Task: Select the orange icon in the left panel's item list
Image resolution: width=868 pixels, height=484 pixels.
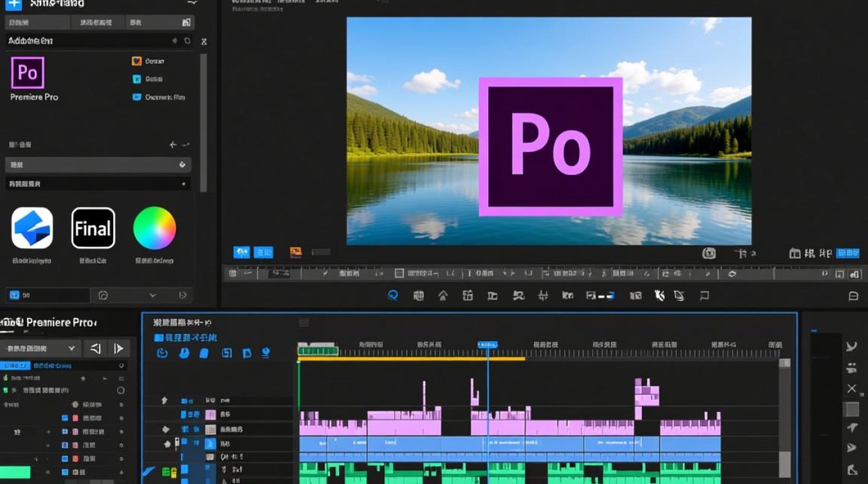Action: tap(136, 61)
